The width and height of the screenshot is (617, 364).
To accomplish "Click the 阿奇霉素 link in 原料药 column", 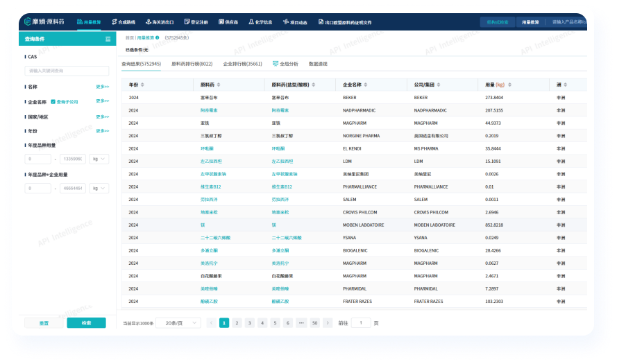I will 208,110.
